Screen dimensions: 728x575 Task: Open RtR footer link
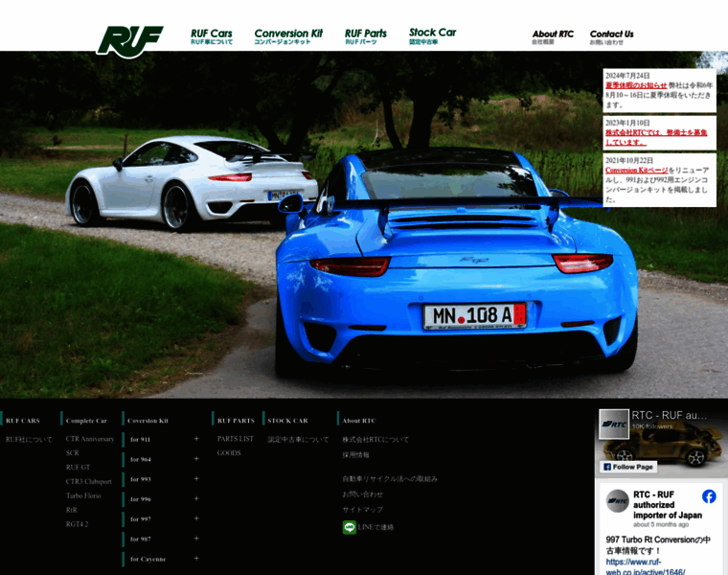point(72,510)
